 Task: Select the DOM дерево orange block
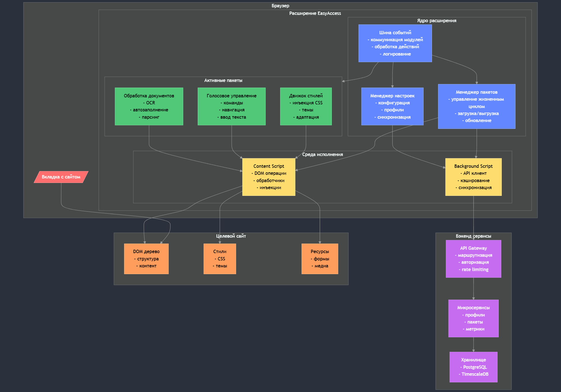point(146,259)
